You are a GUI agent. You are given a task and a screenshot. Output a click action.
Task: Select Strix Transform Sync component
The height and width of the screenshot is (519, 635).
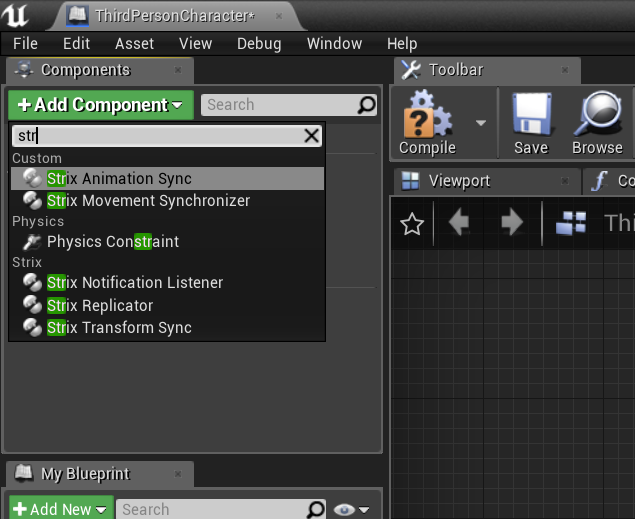[x=167, y=328]
